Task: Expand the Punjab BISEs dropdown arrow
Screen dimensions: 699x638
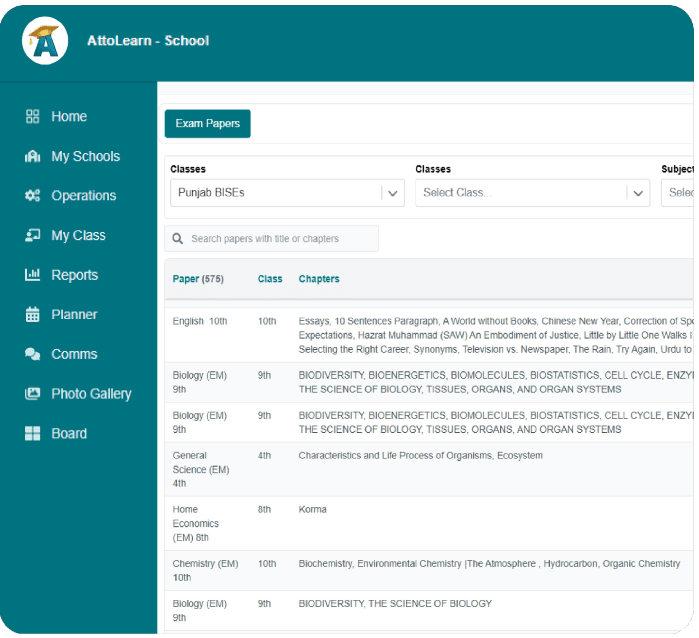Action: [x=393, y=193]
